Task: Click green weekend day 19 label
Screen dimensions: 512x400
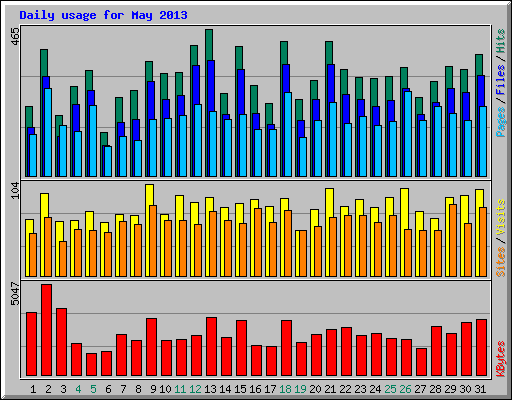Action: pyautogui.click(x=300, y=389)
